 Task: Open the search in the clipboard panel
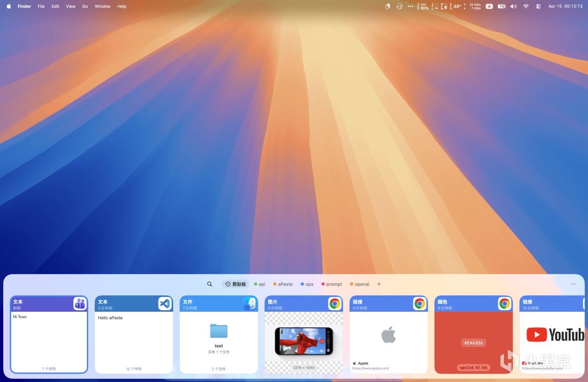coord(209,284)
